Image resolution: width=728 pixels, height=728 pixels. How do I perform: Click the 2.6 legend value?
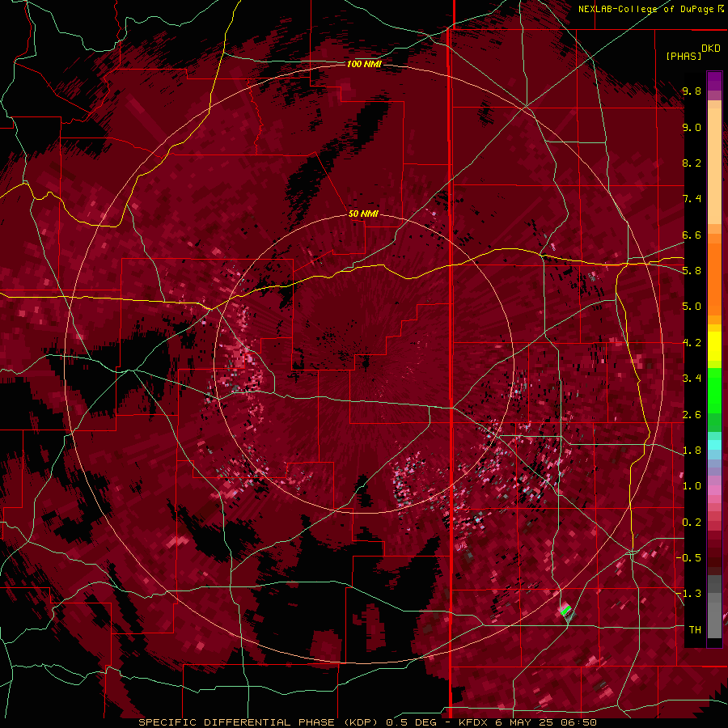(692, 415)
